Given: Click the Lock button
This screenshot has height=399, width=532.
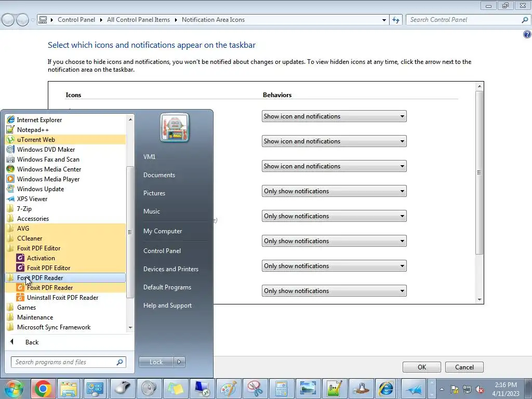Looking at the screenshot, I should coord(156,362).
